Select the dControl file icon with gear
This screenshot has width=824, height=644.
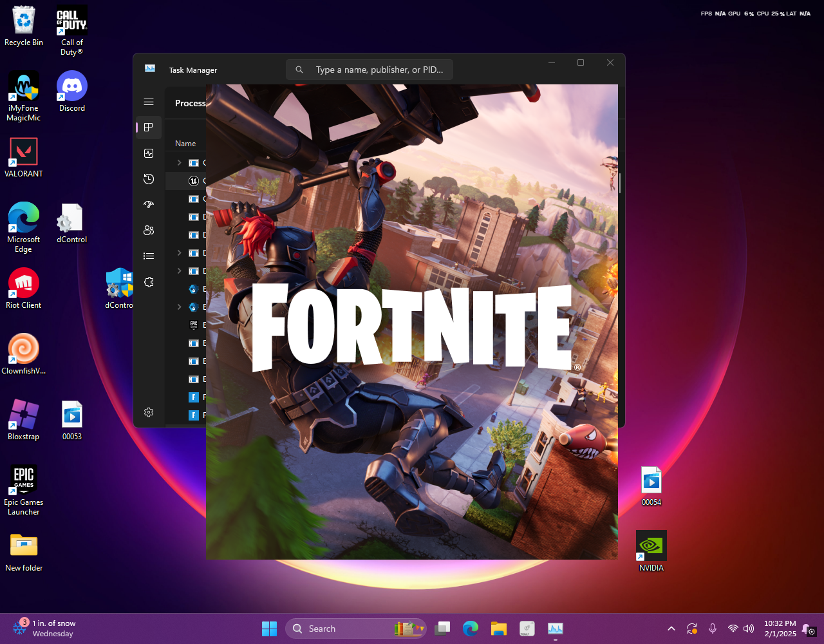[72, 223]
